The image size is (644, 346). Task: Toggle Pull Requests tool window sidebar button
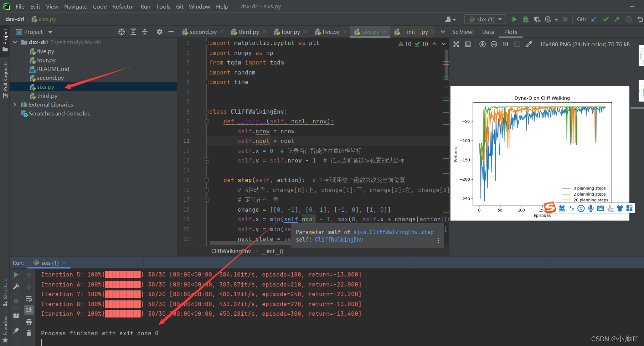5,80
